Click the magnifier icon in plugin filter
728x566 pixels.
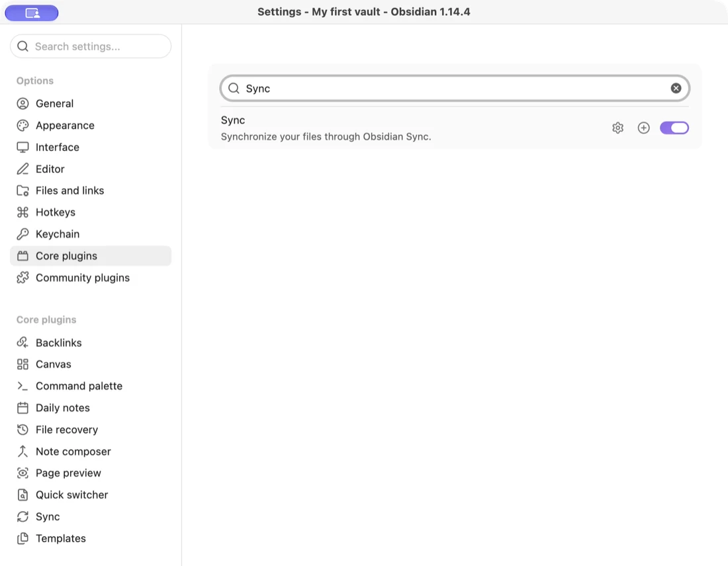[x=234, y=88]
